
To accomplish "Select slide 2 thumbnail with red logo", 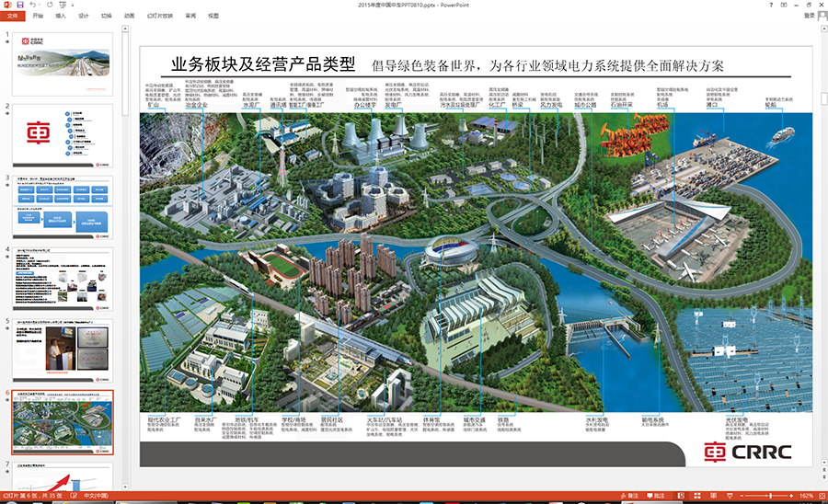I will [x=63, y=135].
